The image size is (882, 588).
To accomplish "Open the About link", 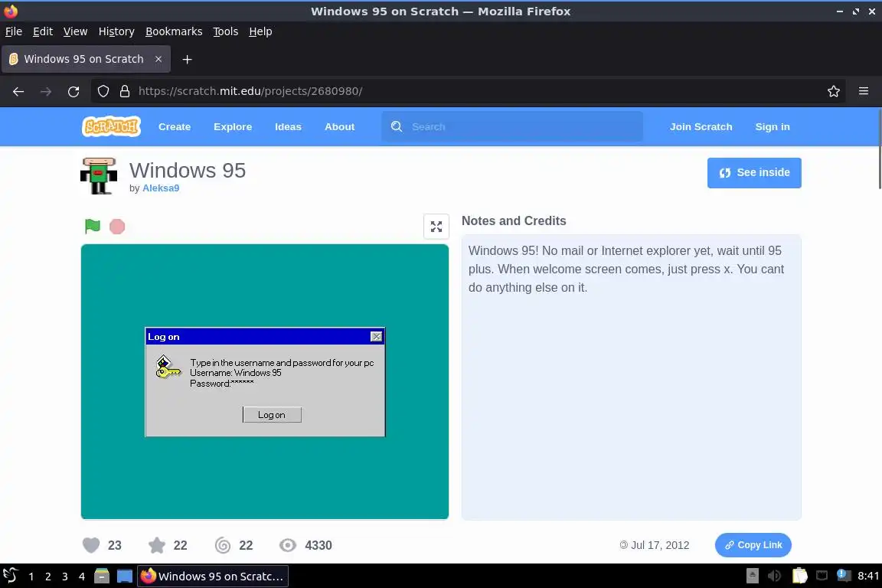I will (x=340, y=126).
